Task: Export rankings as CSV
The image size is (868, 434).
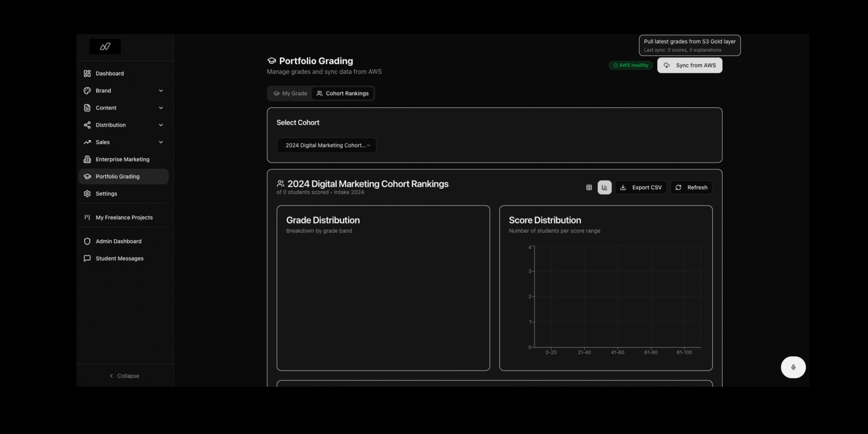Action: [x=641, y=187]
